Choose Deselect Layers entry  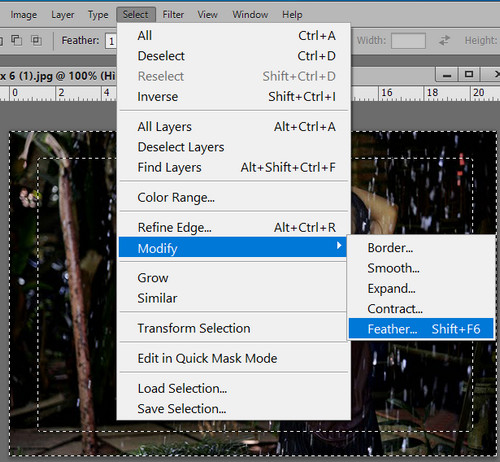tap(233, 147)
